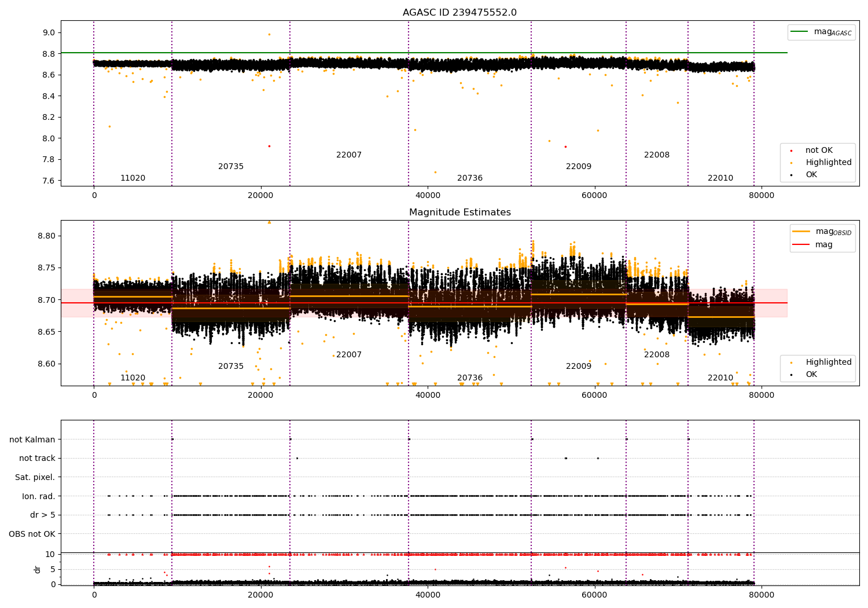This screenshot has height=608, width=868.
Task: Click the '8.60' y-axis tick label
Action: (46, 364)
